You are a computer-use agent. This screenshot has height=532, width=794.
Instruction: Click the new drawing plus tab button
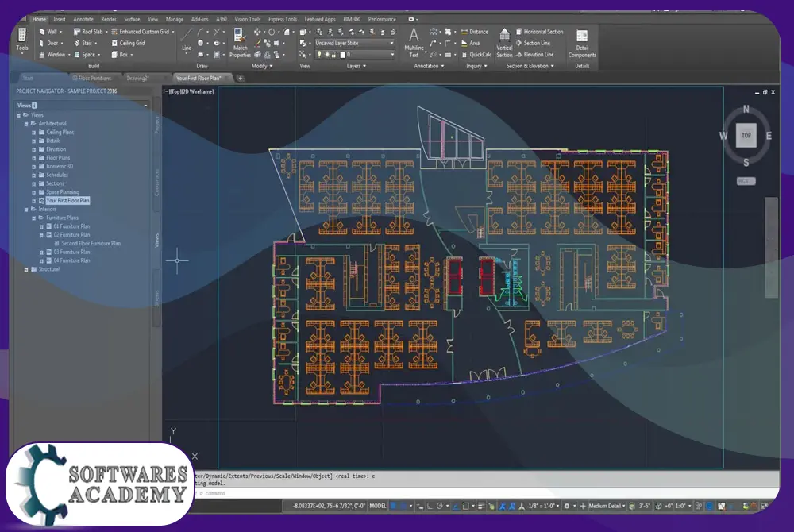tap(240, 79)
